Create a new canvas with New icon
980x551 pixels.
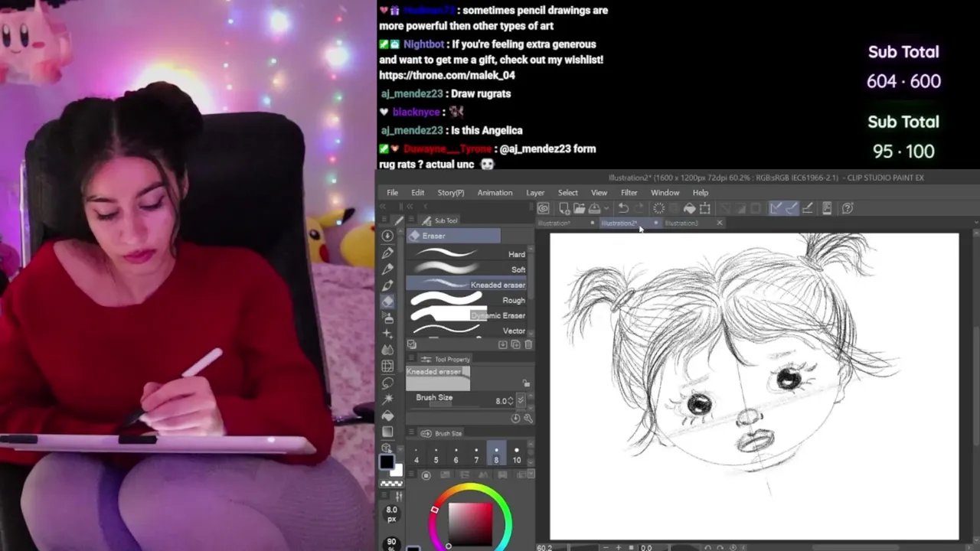click(x=564, y=208)
